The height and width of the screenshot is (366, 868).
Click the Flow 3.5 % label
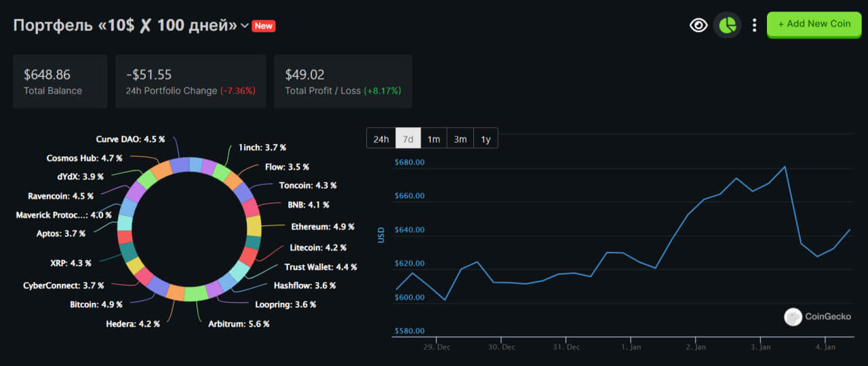tap(287, 166)
